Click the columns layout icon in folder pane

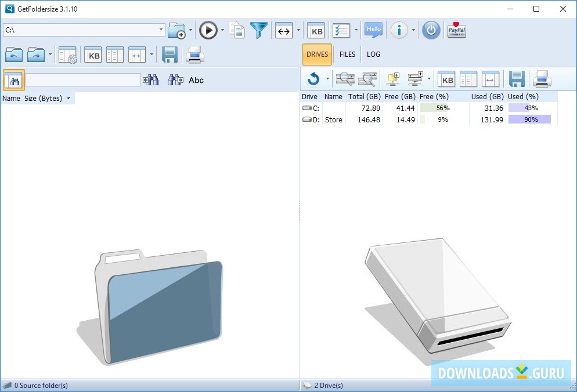tap(115, 55)
